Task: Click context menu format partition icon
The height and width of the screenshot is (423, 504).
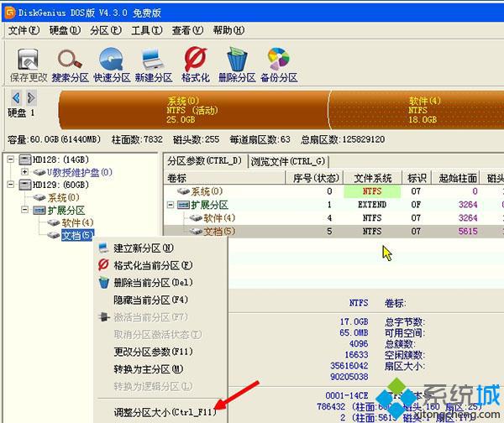Action: pyautogui.click(x=103, y=265)
